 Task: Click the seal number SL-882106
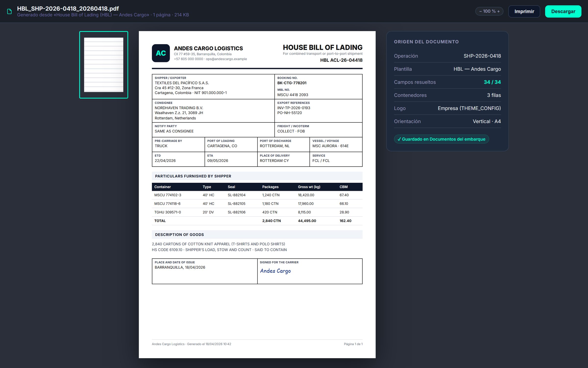236,212
